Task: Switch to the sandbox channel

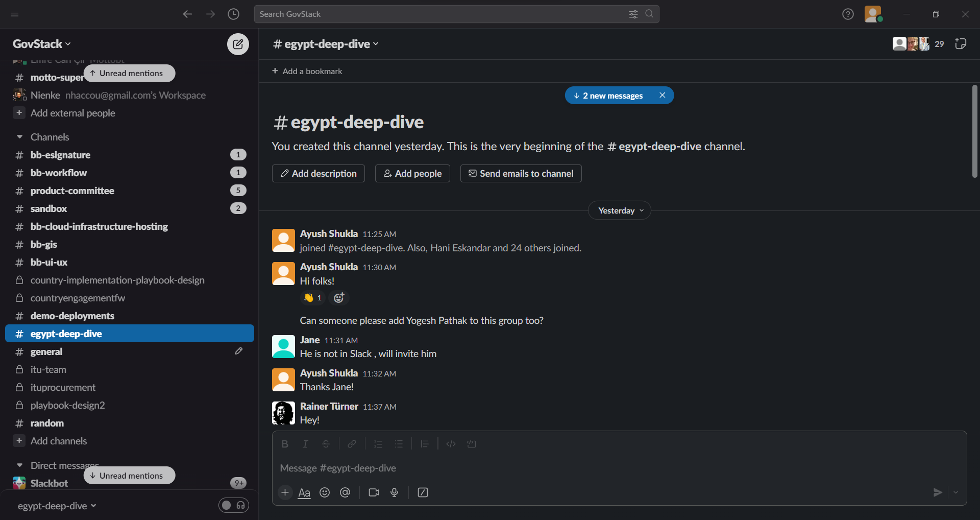Action: coord(48,208)
